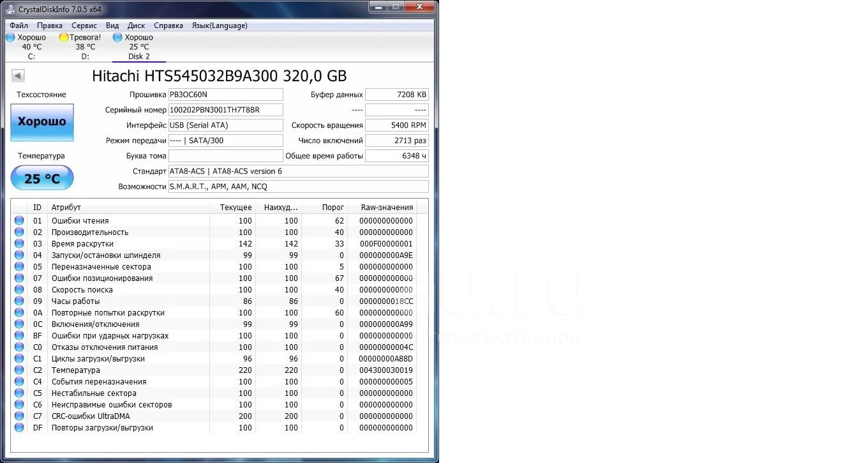Viewport: 868px width, 463px height.
Task: Click the Общее время работы value
Action: coord(397,156)
